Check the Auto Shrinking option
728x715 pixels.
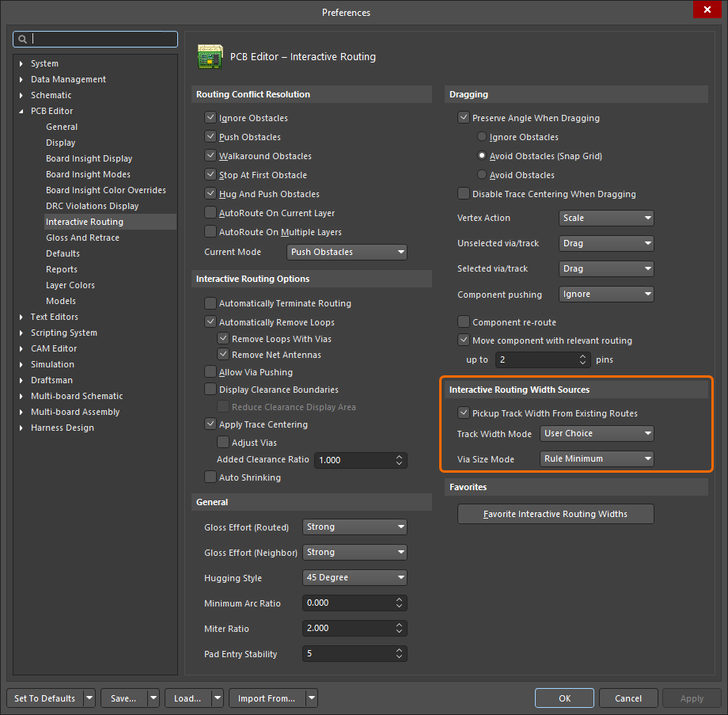point(210,477)
